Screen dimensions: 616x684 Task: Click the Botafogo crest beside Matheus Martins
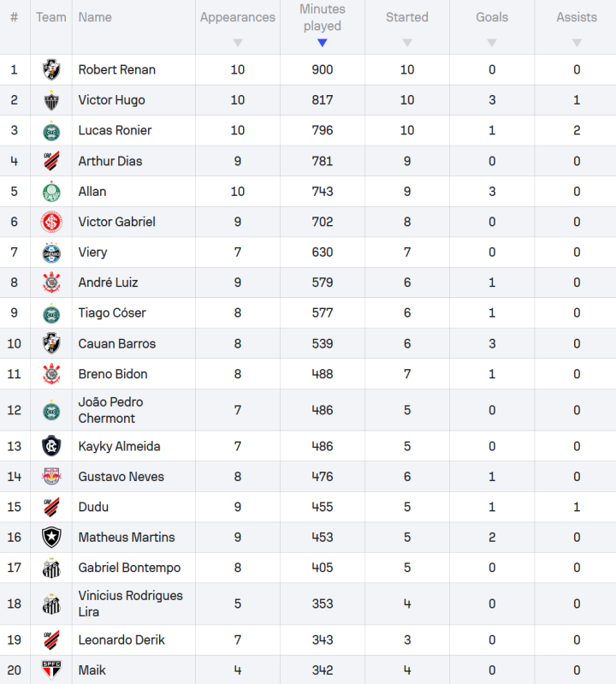51,538
